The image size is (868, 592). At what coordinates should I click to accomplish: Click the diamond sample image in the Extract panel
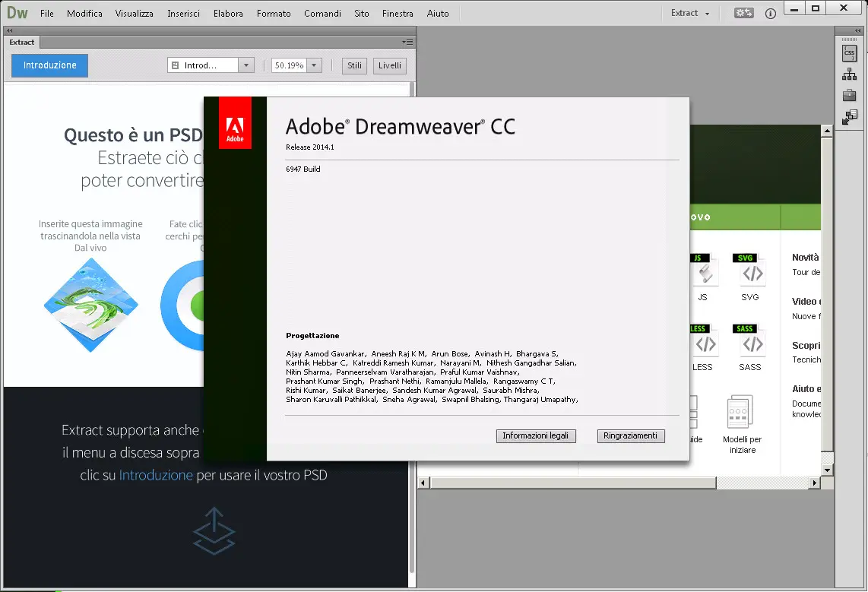point(90,305)
